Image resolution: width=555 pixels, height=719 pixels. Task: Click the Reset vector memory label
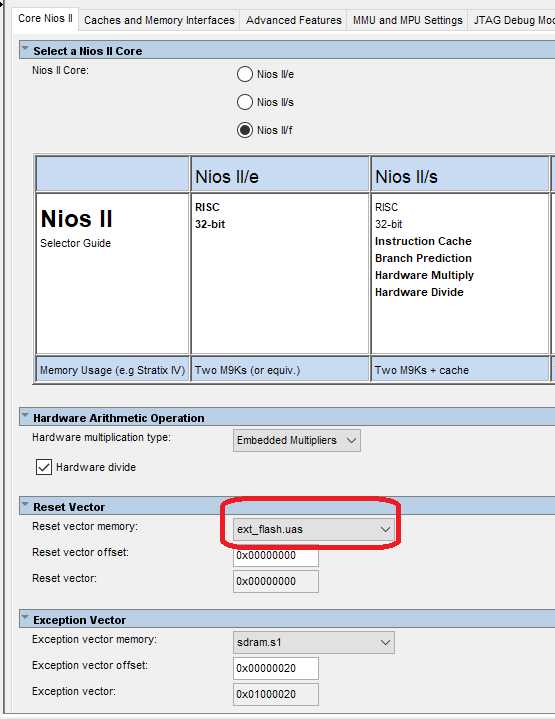pos(85,526)
